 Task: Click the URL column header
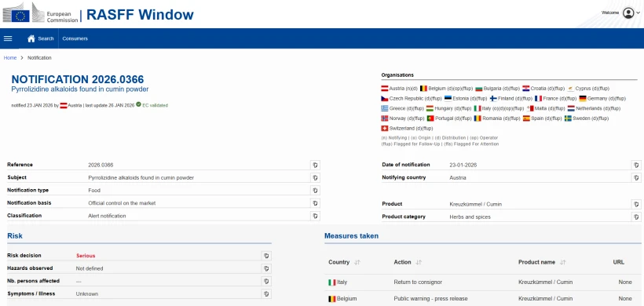point(619,262)
